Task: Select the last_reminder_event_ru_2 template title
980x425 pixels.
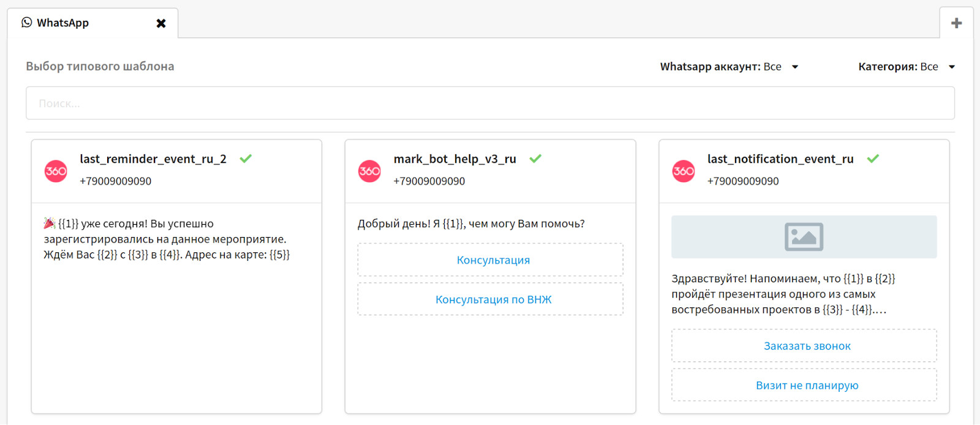Action: (153, 159)
